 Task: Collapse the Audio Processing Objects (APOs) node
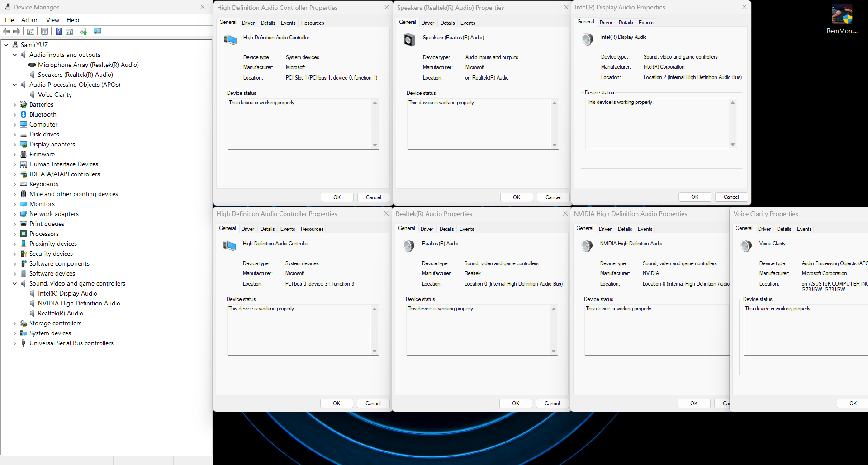(x=14, y=85)
